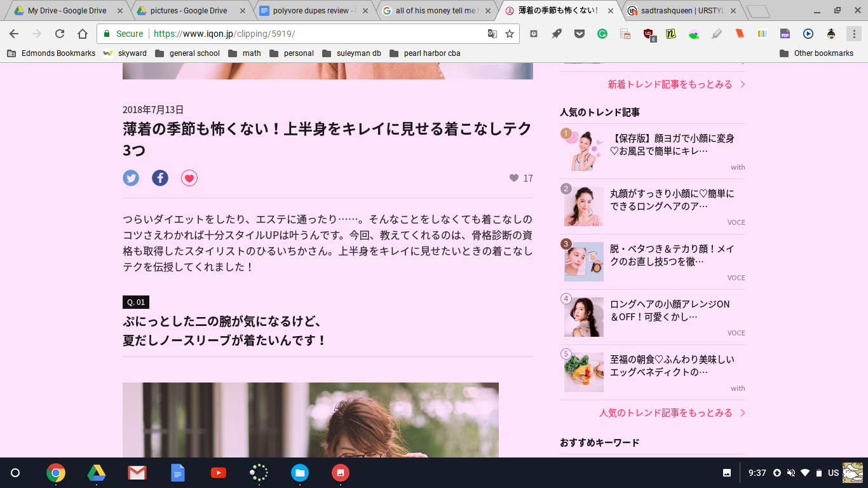Expand the personal bookmarks folder
868x488 pixels.
tap(292, 53)
